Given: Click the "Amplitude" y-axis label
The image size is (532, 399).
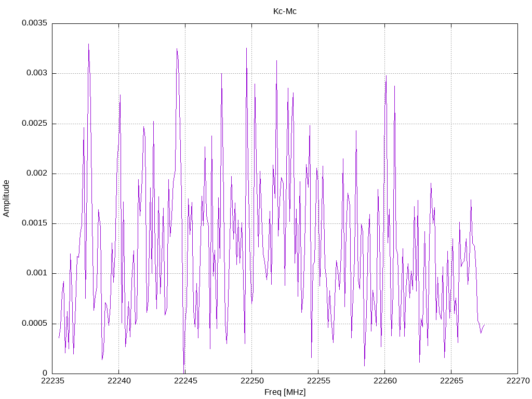Looking at the screenshot, I should pos(6,198).
